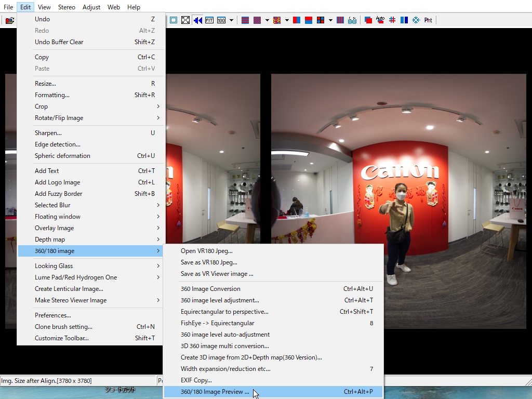This screenshot has height=399, width=532.
Task: Expand the Floating window submenu
Action: pyautogui.click(x=91, y=217)
